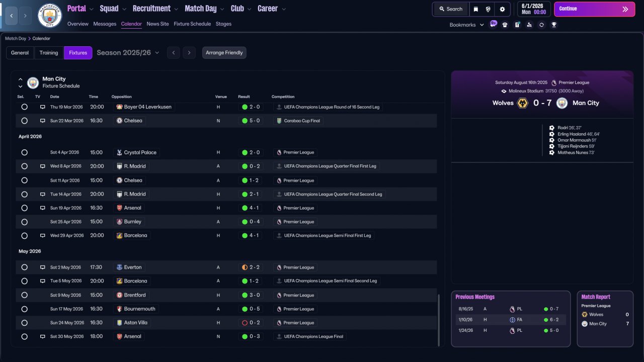Open the Career dropdown menu
The width and height of the screenshot is (644, 362).
point(272,9)
